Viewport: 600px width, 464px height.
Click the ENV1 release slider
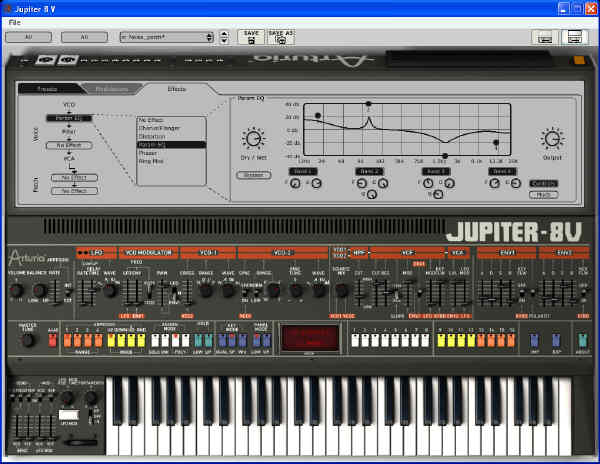(x=510, y=293)
